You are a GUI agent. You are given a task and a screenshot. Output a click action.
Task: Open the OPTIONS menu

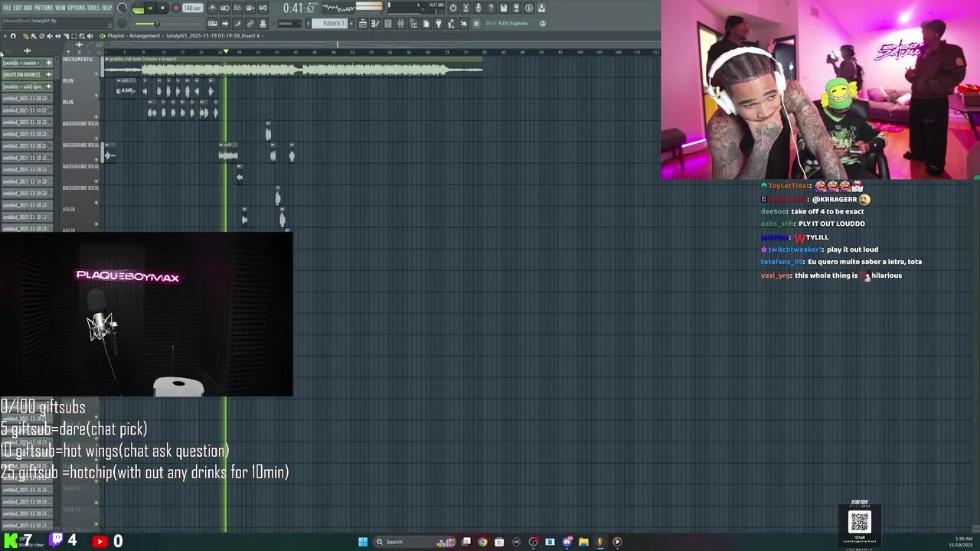click(x=77, y=8)
